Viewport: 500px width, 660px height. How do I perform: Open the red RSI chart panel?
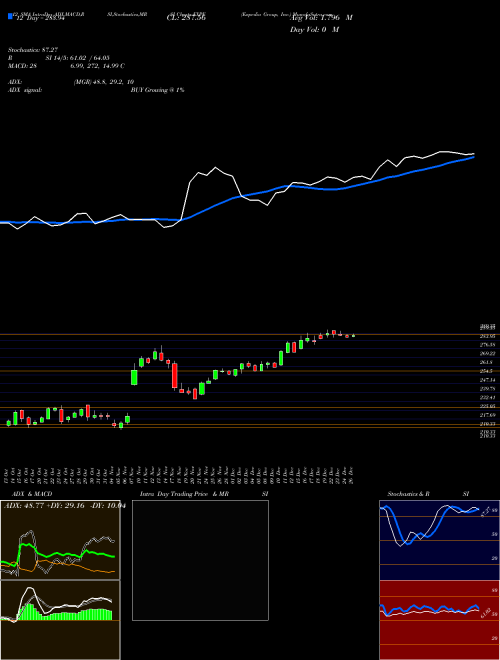coord(439,620)
